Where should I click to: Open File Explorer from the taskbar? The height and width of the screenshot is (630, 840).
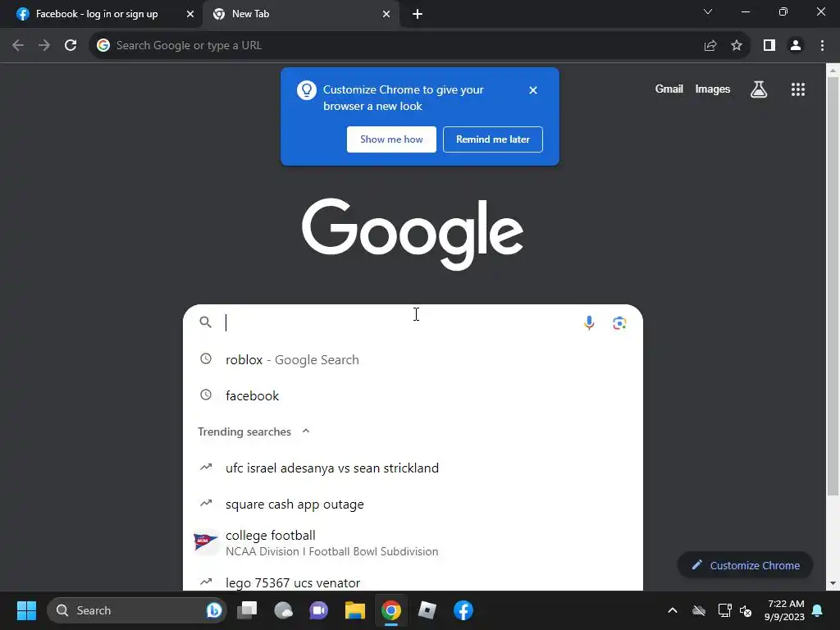coord(354,610)
